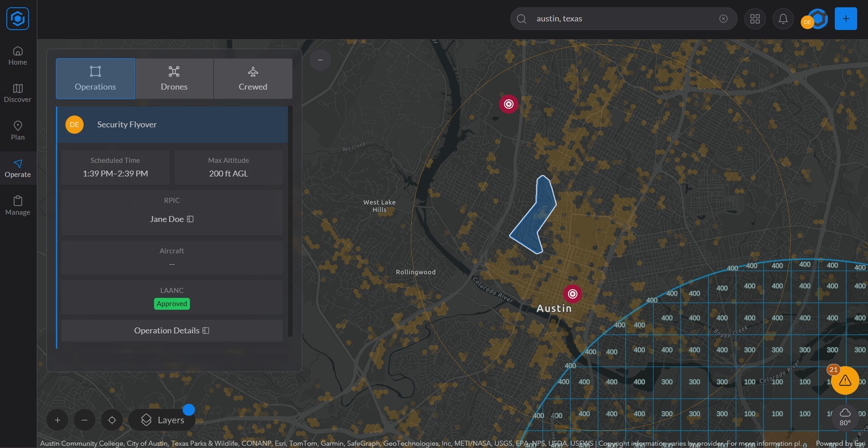Open the weather 80° widget
The height and width of the screenshot is (448, 868).
click(x=845, y=417)
